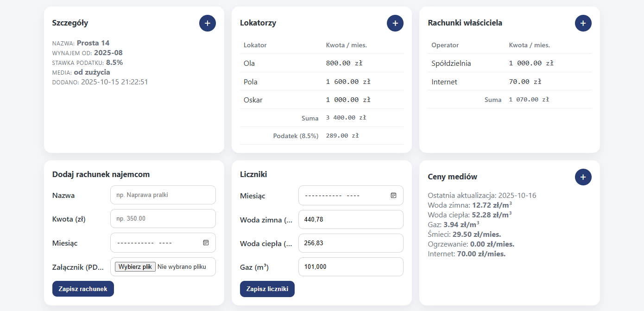The height and width of the screenshot is (311, 644).
Task: Open calendar picker in rachunek Miesiąc field
Action: click(206, 243)
